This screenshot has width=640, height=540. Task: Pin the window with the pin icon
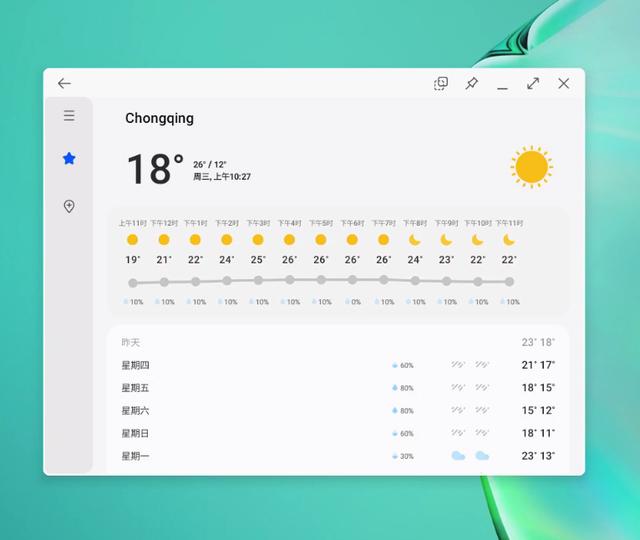[471, 84]
